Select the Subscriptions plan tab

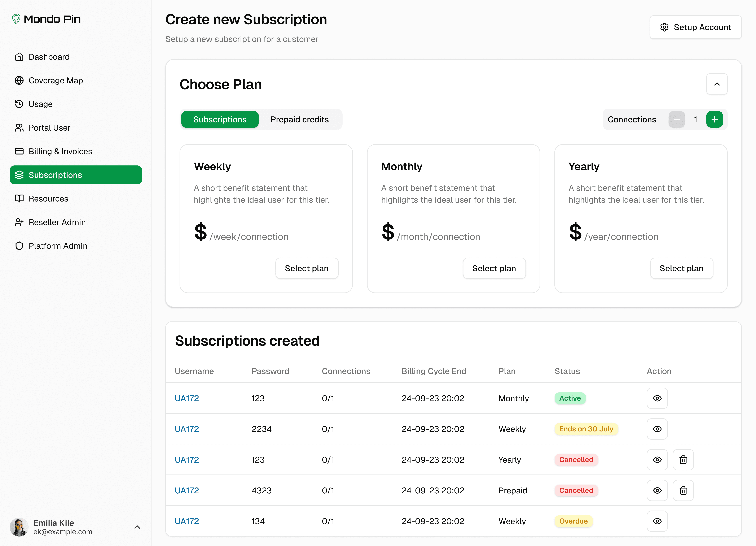pyautogui.click(x=220, y=119)
